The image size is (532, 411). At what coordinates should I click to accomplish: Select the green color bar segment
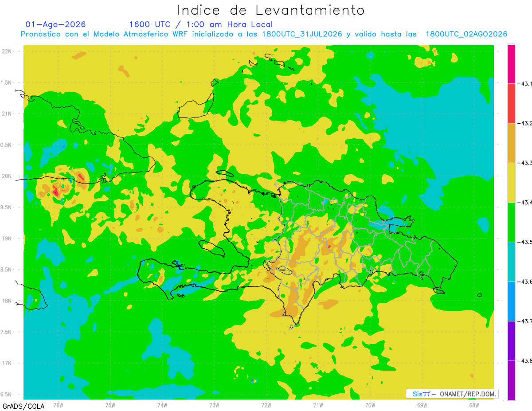[511, 222]
